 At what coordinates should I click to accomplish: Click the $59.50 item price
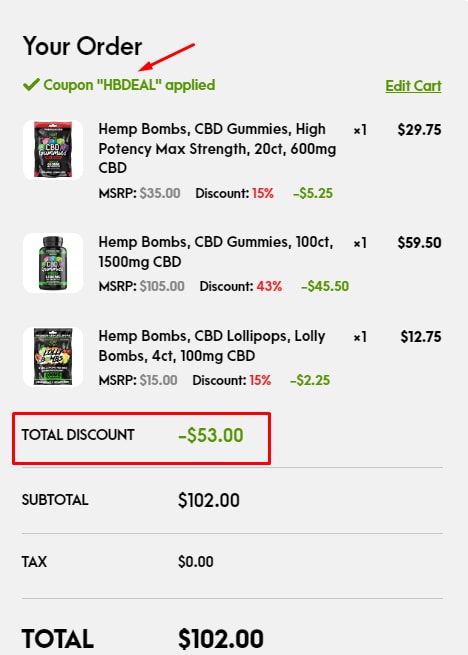tap(419, 243)
